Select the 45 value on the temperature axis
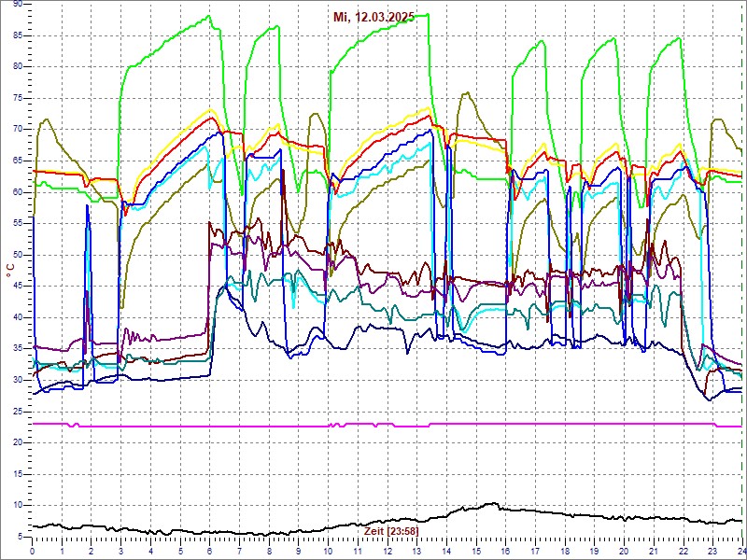The image size is (747, 560). pos(17,287)
